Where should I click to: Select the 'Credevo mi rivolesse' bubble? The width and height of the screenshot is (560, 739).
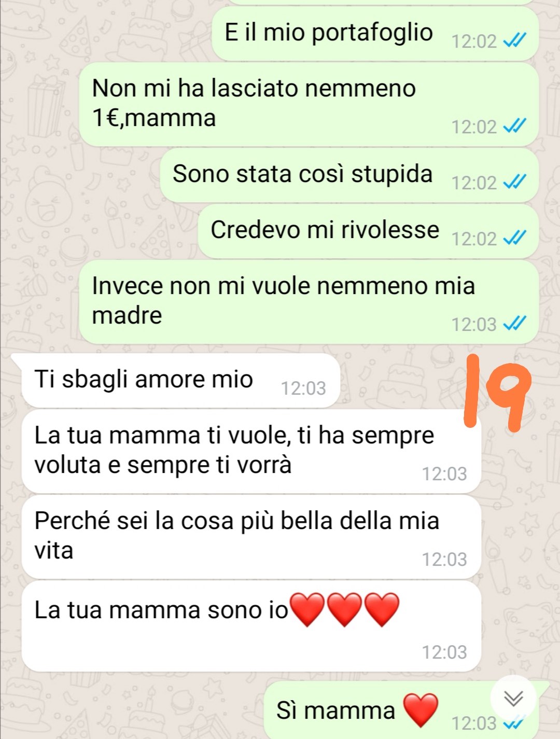[x=368, y=231]
